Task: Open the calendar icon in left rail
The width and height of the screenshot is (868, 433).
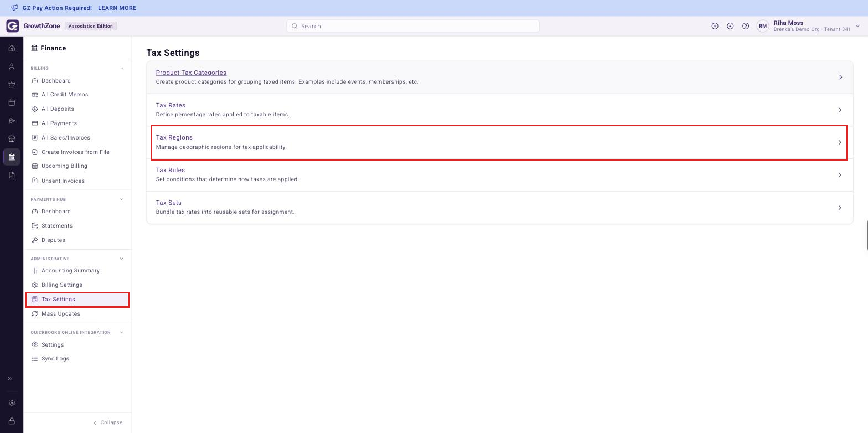Action: pos(12,102)
